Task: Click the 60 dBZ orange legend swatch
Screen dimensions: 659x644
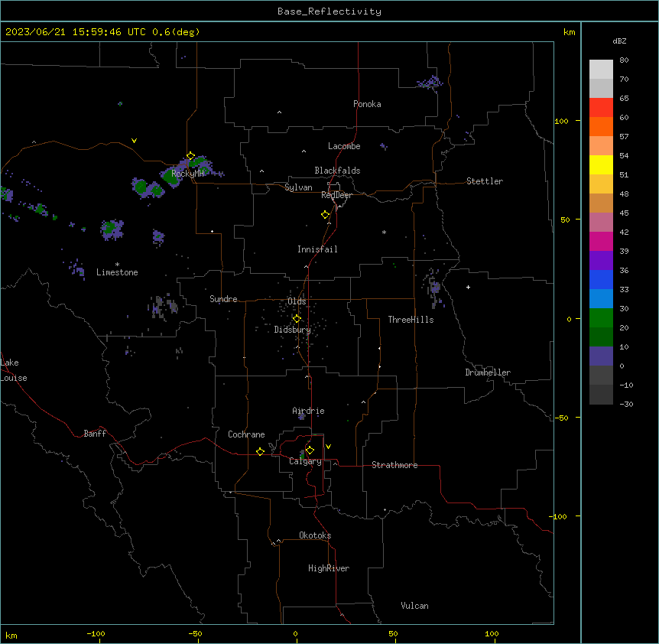Action: tap(601, 126)
